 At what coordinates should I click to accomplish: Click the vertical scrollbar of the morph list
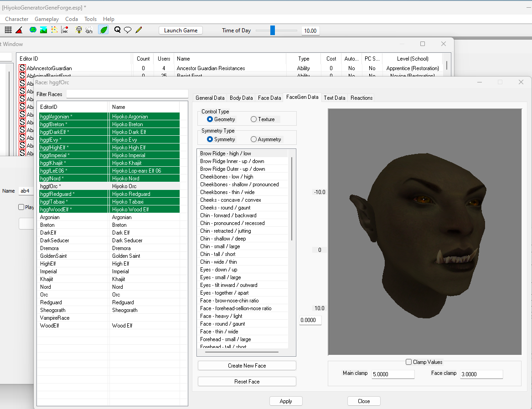[292, 199]
